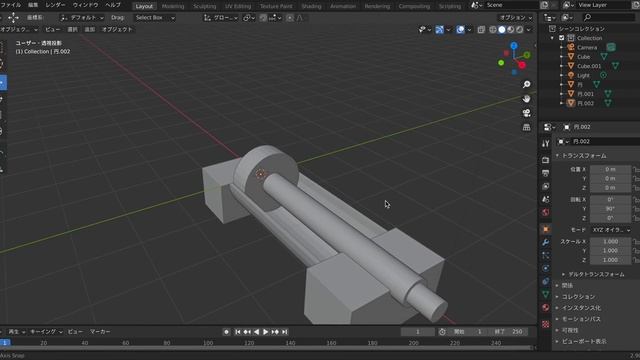Open the Tool properties tab (wrench and screwdriver)
This screenshot has height=360, width=640.
(x=546, y=144)
